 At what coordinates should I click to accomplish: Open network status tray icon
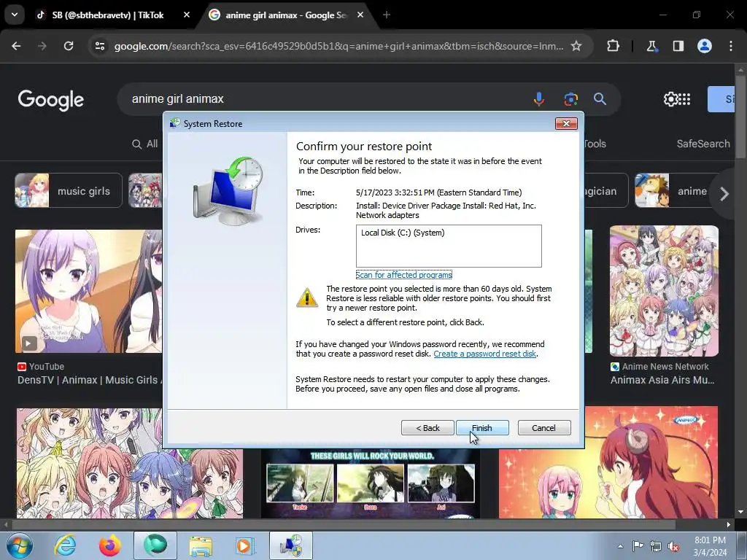pyautogui.click(x=656, y=546)
